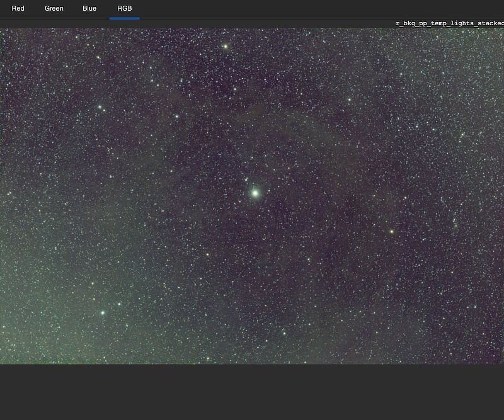504x420 pixels.
Task: Click the yellowish star below the central star
Action: coord(207,254)
